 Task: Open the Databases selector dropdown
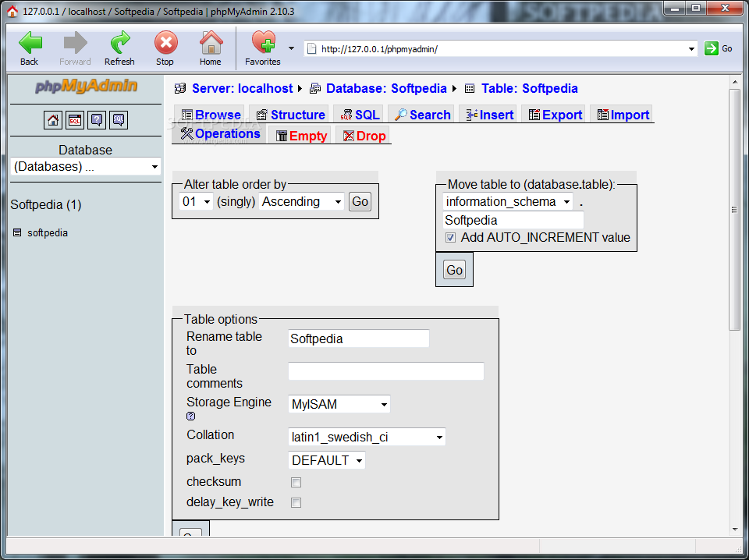pyautogui.click(x=86, y=167)
